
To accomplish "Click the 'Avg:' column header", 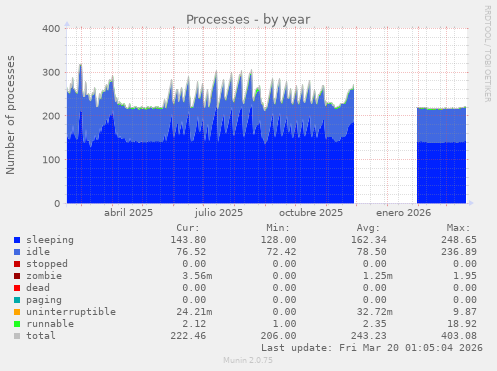I will 368,228.
